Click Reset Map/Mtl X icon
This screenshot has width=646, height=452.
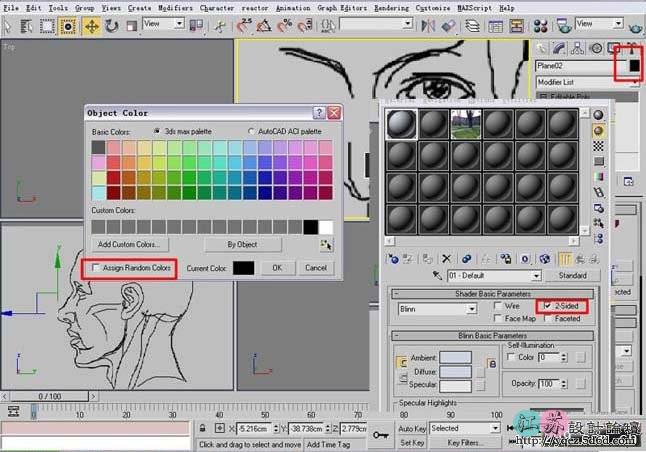click(x=446, y=259)
